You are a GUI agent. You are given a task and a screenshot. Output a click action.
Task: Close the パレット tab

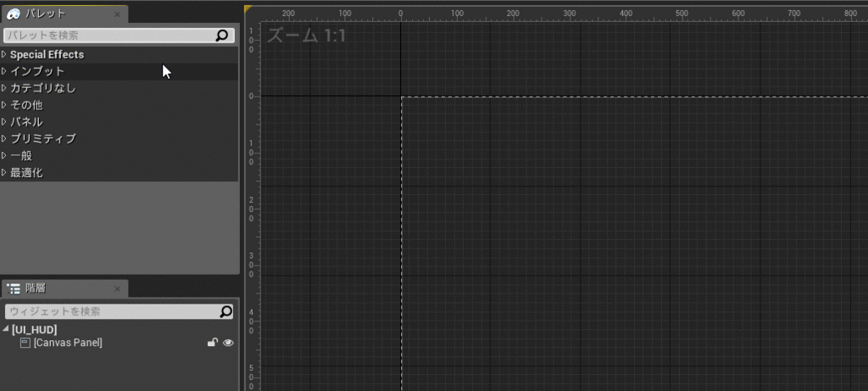(x=117, y=14)
